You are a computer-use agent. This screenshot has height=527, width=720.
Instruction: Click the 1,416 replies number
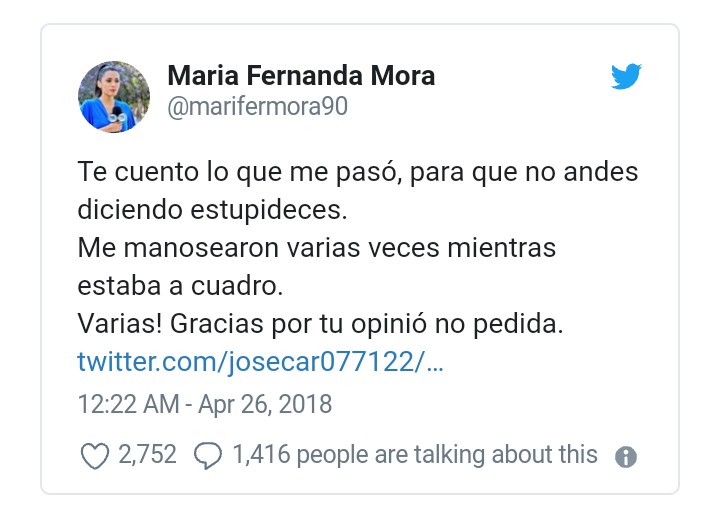point(261,456)
